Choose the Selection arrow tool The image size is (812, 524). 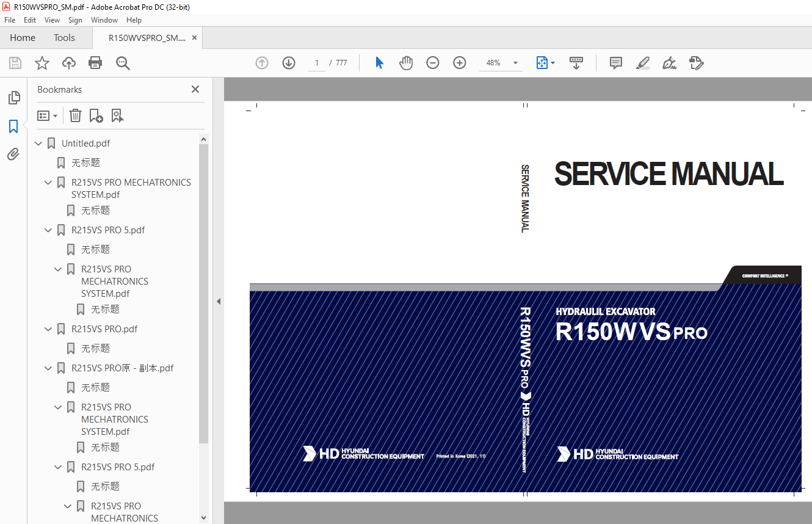pos(379,63)
